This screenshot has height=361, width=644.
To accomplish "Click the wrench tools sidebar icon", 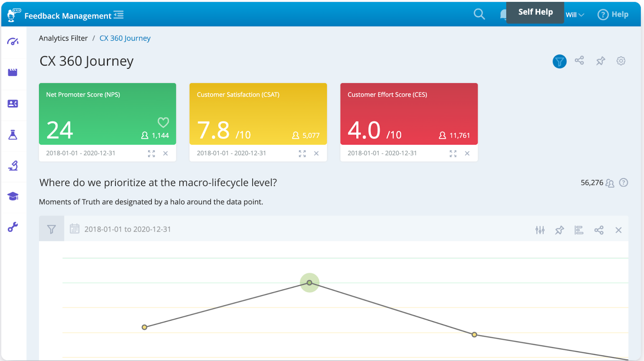I will click(x=13, y=227).
